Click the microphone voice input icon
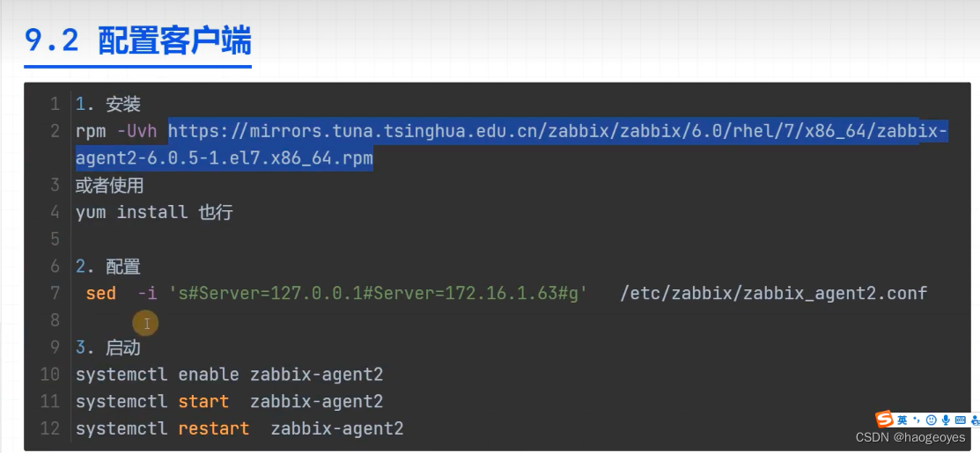The width and height of the screenshot is (980, 453). click(x=946, y=420)
